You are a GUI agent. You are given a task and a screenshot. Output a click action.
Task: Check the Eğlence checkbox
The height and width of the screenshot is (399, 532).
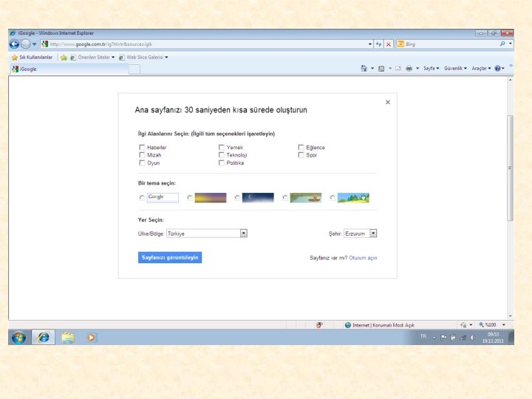301,147
